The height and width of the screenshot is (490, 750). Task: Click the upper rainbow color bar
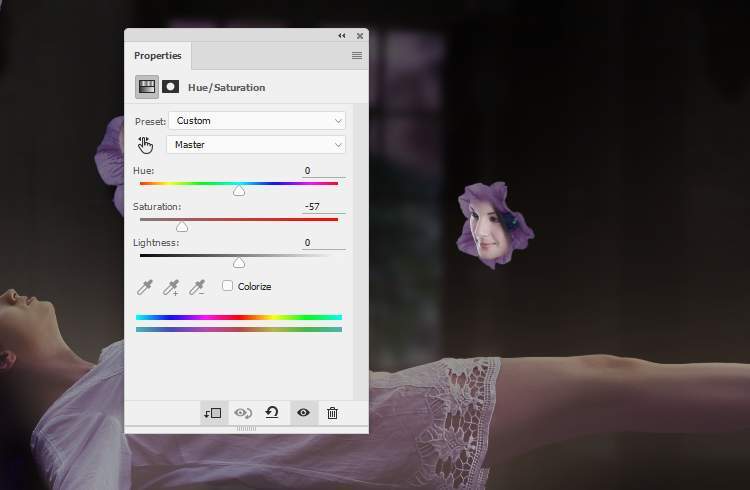[x=239, y=317]
